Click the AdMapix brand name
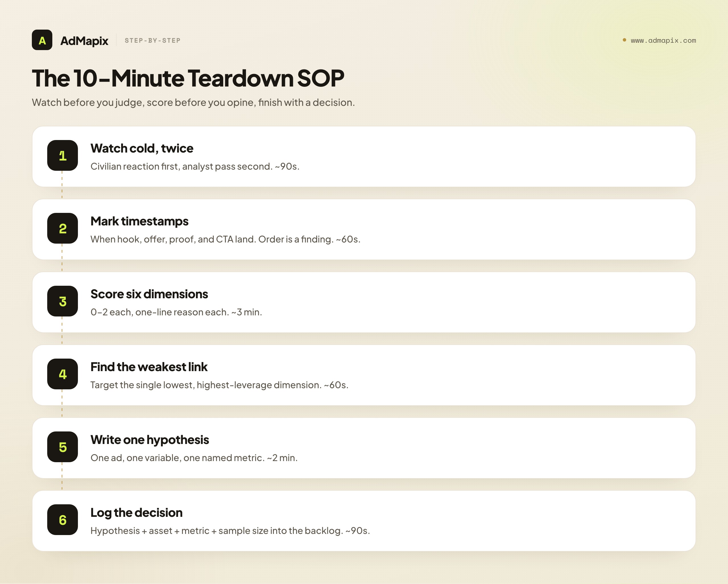Image resolution: width=728 pixels, height=584 pixels. [x=84, y=40]
